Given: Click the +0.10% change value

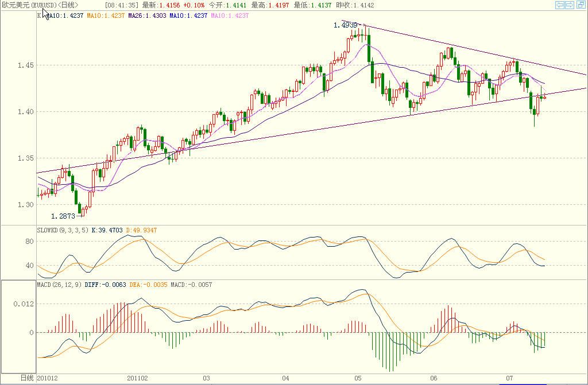Looking at the screenshot, I should 194,5.
